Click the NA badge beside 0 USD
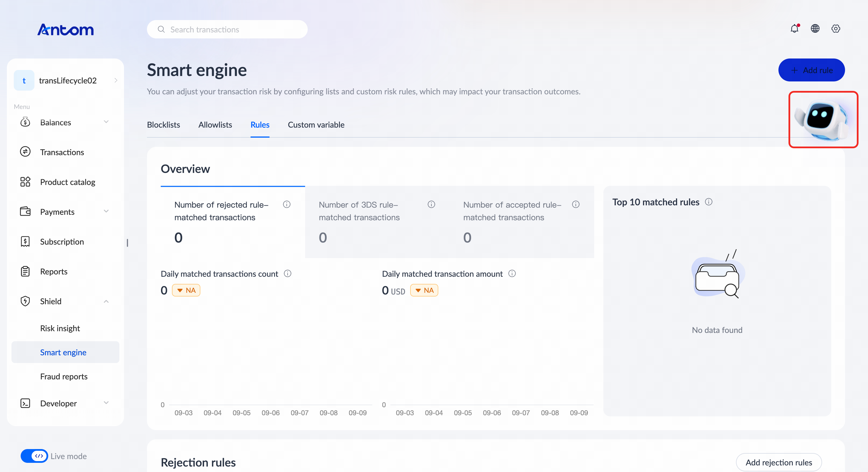Image resolution: width=868 pixels, height=472 pixels. coord(424,290)
